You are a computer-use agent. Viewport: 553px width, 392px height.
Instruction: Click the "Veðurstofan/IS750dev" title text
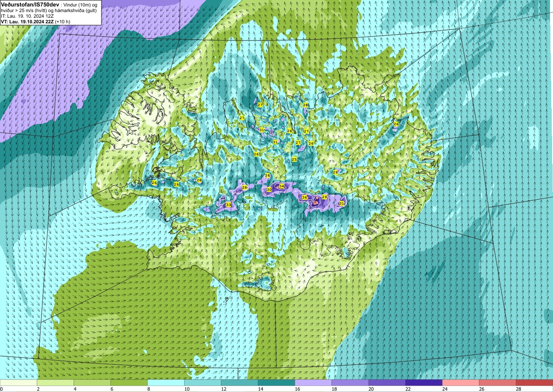[x=30, y=4]
